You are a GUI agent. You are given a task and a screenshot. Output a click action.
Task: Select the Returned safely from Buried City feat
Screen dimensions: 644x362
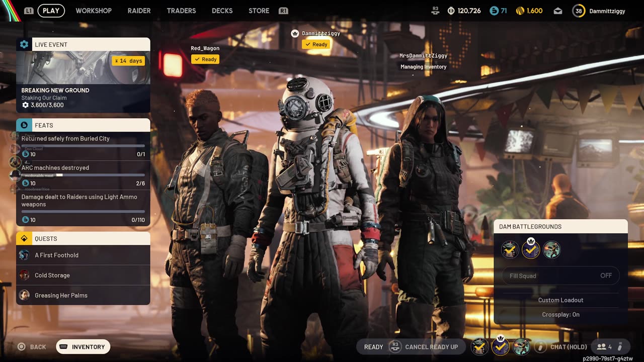click(83, 146)
